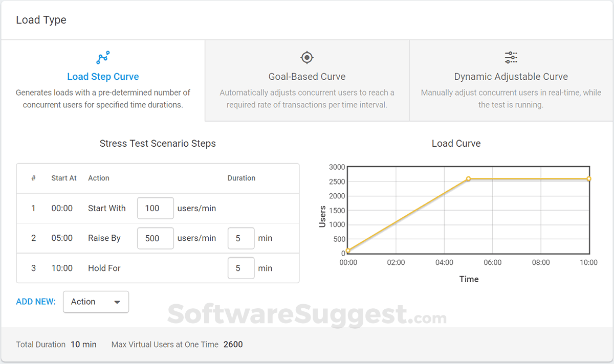Edit the Raise By users value 500

[155, 238]
